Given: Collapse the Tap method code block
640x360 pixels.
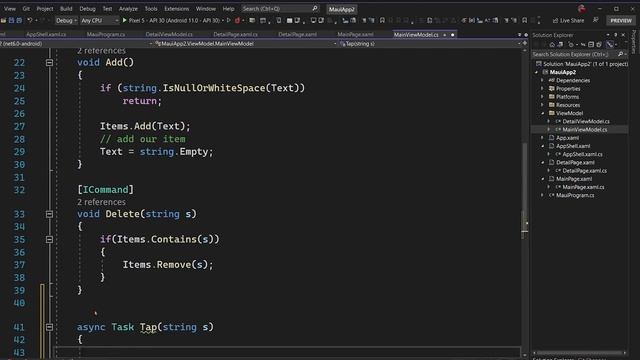Looking at the screenshot, I should [49, 327].
